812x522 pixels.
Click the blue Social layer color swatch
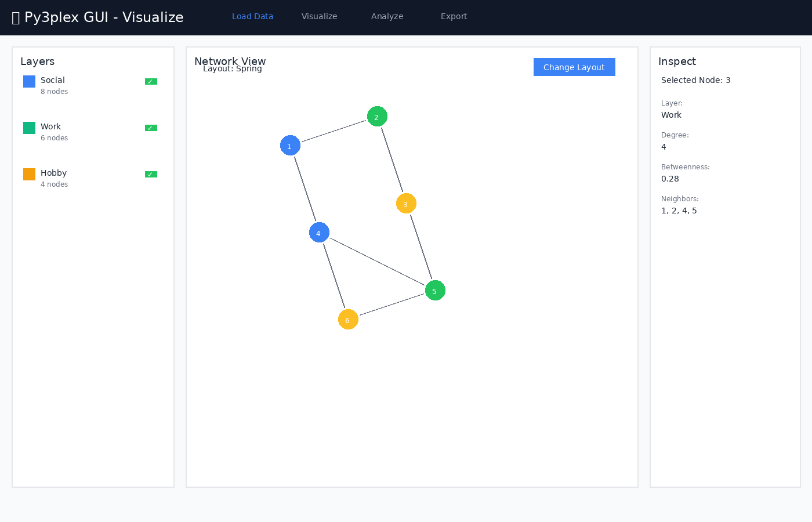[x=29, y=82]
